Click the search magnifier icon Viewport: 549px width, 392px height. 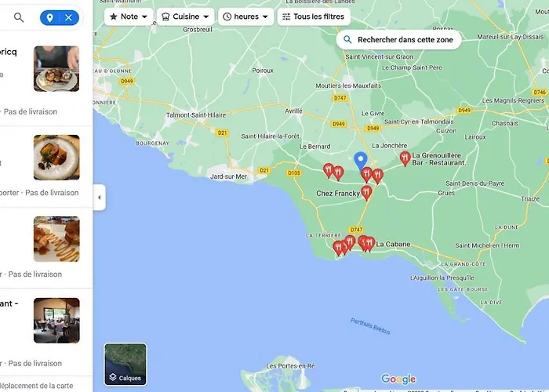tap(19, 17)
